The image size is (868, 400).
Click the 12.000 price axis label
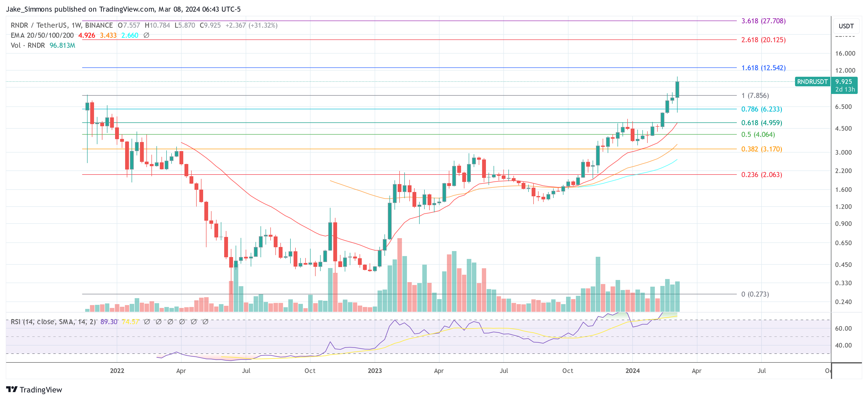[x=845, y=70]
